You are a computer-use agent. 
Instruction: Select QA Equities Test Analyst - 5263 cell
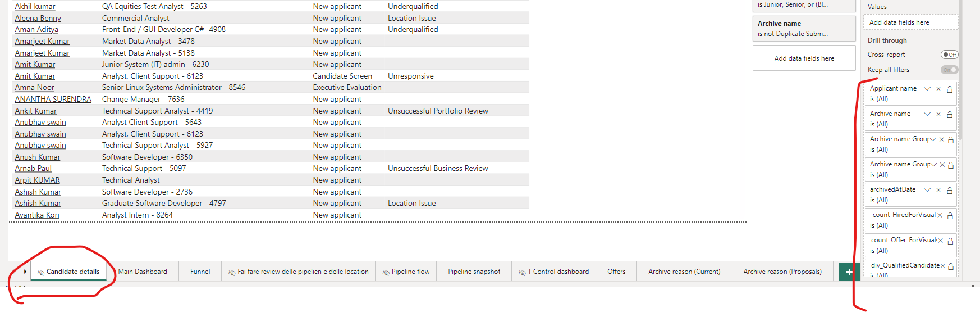click(154, 6)
